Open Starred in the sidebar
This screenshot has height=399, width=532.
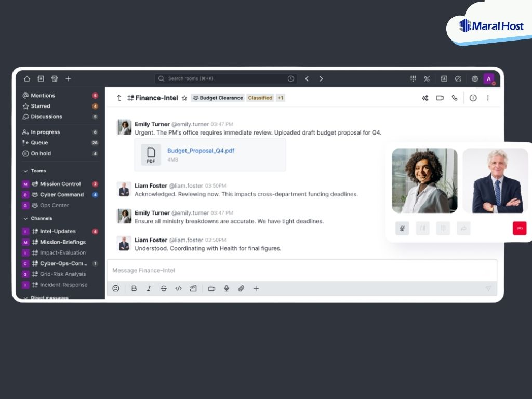click(60, 106)
